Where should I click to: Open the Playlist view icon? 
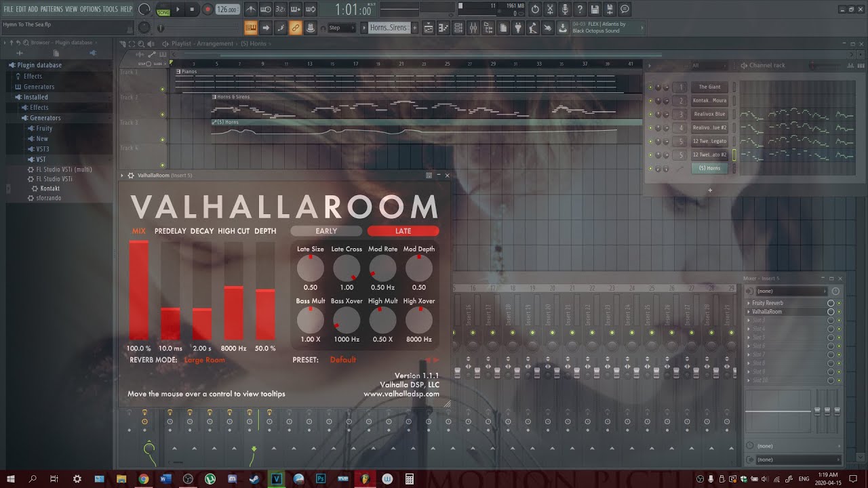[x=429, y=28]
